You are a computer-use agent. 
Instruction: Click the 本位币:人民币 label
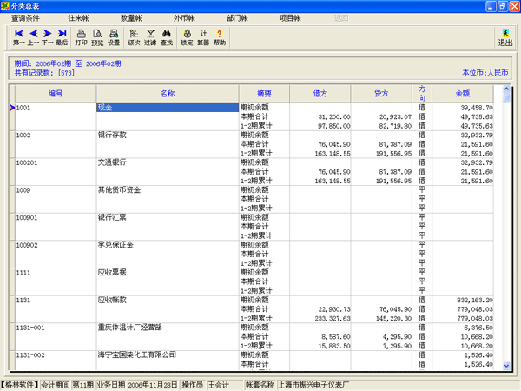(x=485, y=72)
